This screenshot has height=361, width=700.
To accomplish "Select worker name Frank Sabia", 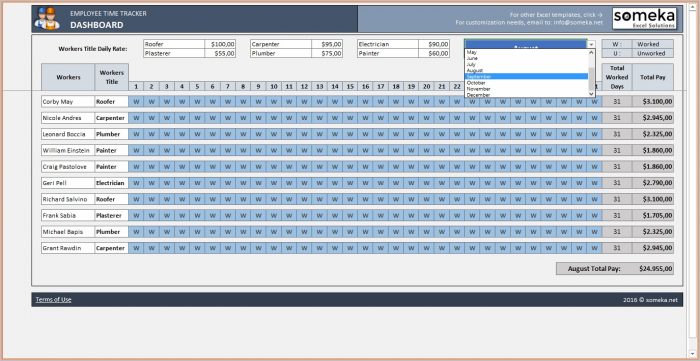I will pyautogui.click(x=68, y=215).
